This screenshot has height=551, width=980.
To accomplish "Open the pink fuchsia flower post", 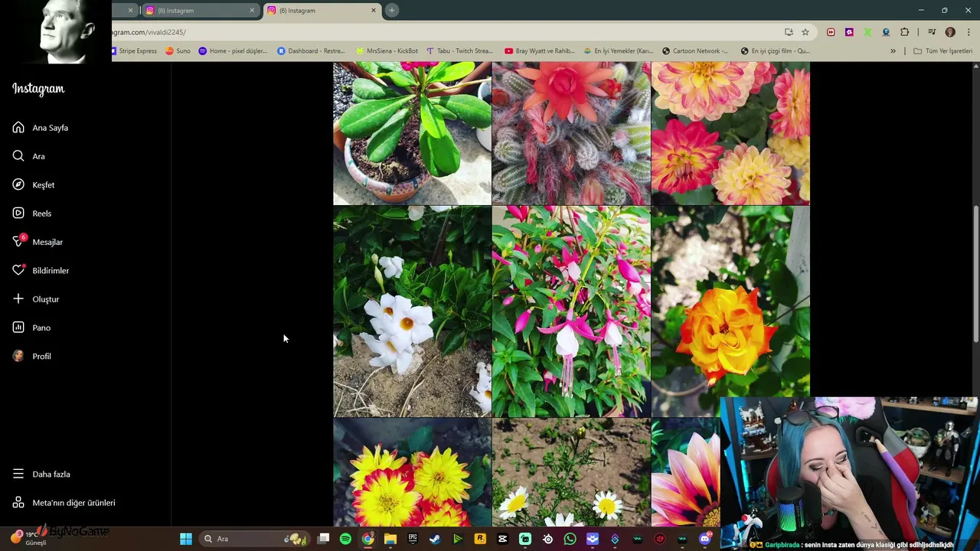I will coord(571,311).
